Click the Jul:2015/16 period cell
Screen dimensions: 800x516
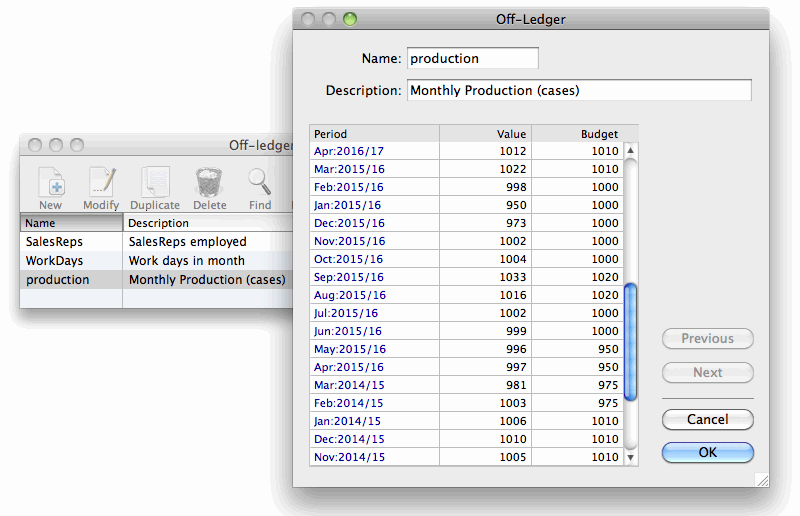pyautogui.click(x=374, y=313)
